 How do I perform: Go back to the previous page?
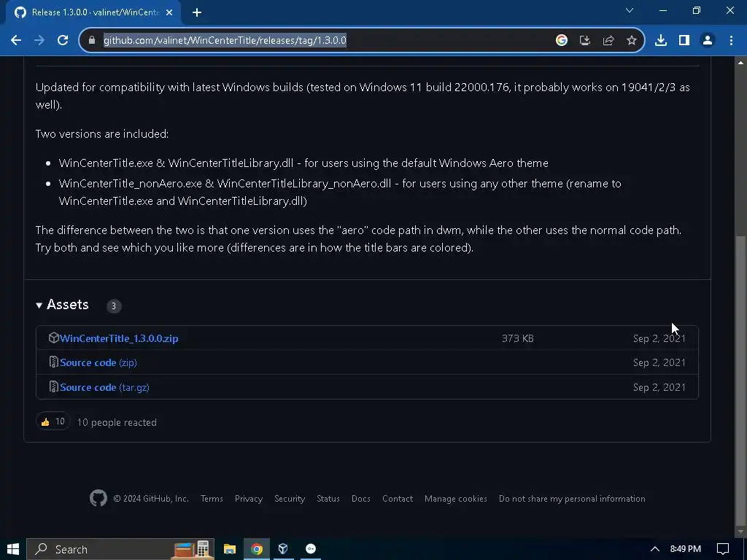pyautogui.click(x=16, y=41)
